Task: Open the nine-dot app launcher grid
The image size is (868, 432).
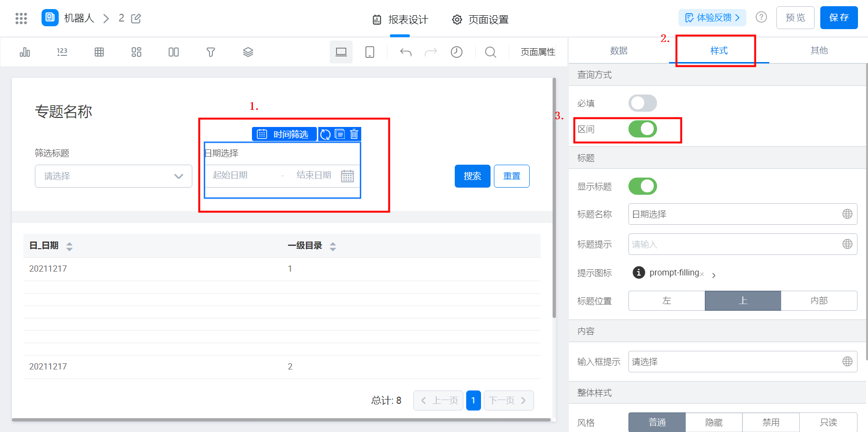Action: [x=21, y=19]
